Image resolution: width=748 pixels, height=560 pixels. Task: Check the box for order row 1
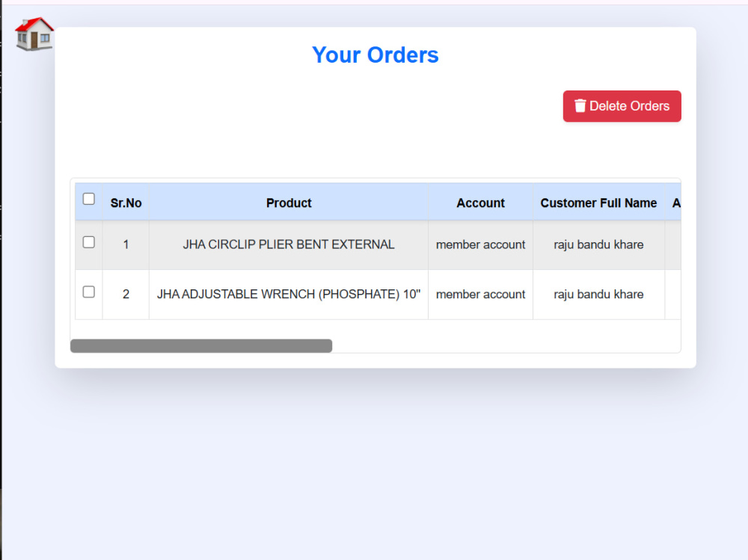(89, 242)
